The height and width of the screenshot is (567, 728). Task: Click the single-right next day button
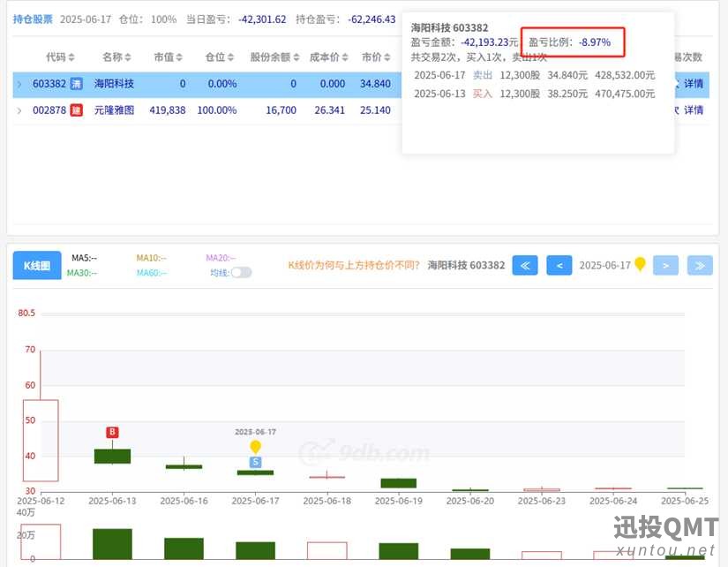point(665,265)
